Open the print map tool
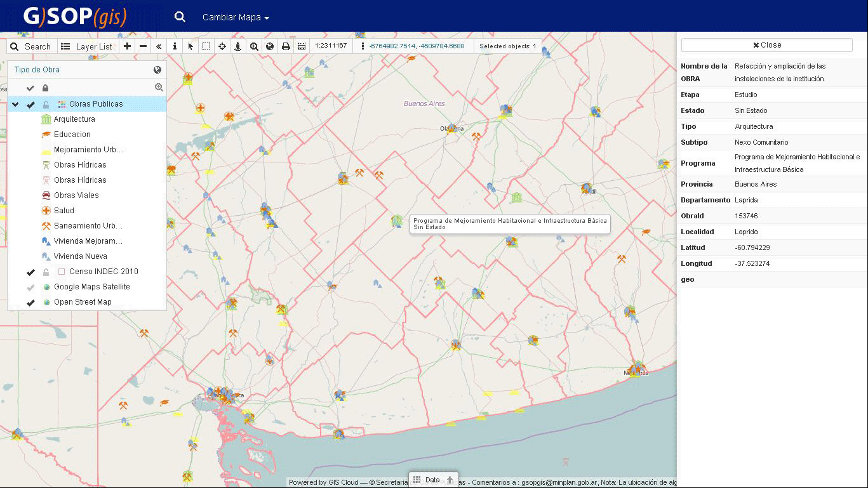 click(x=285, y=46)
